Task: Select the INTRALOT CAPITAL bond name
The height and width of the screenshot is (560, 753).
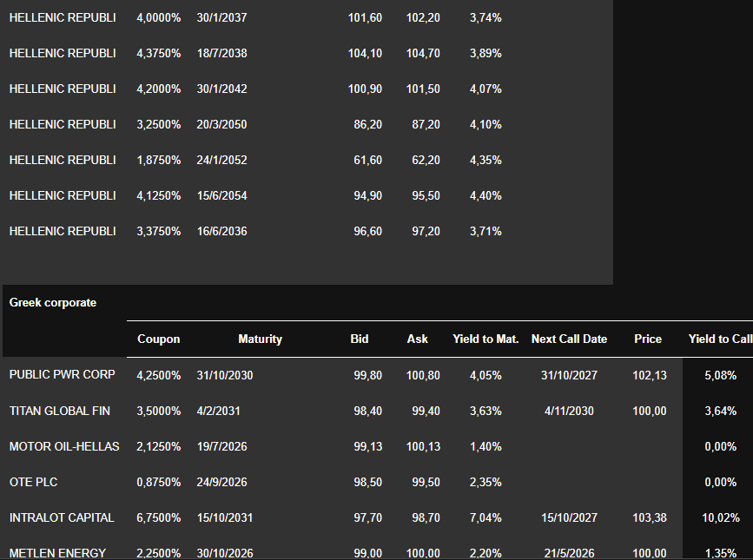Action: [62, 517]
